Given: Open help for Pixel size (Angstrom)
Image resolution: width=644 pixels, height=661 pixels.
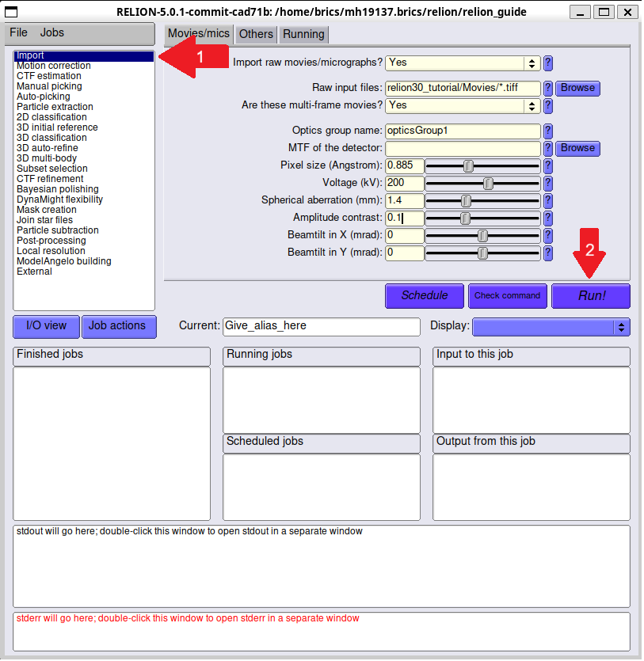Looking at the screenshot, I should click(548, 166).
